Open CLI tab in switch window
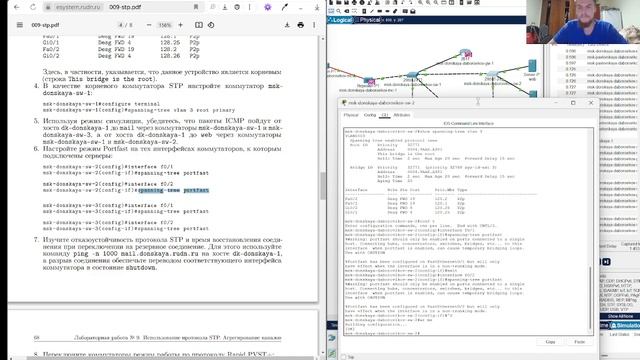The image size is (640, 360). (x=384, y=115)
